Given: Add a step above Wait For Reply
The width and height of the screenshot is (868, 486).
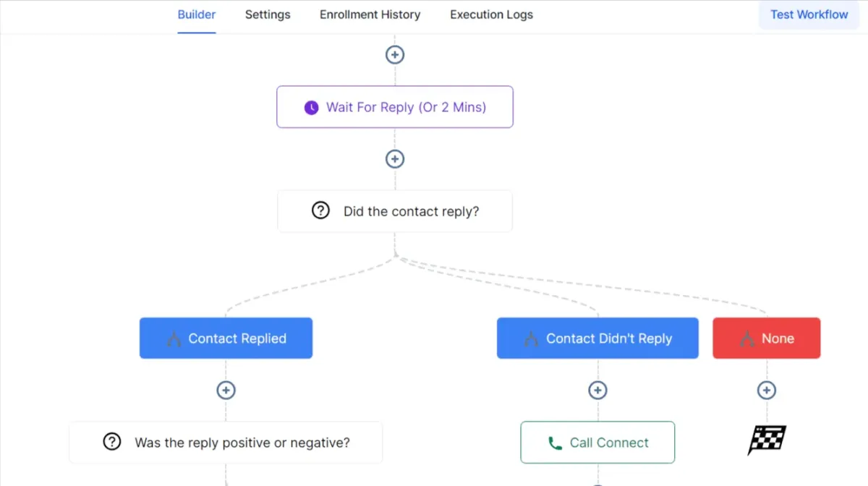Looking at the screenshot, I should 395,55.
